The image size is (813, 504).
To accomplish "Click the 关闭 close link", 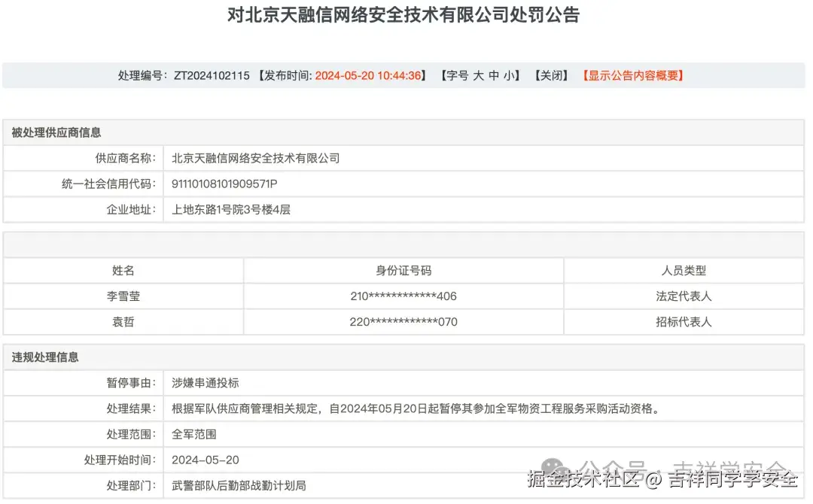I will pos(552,75).
